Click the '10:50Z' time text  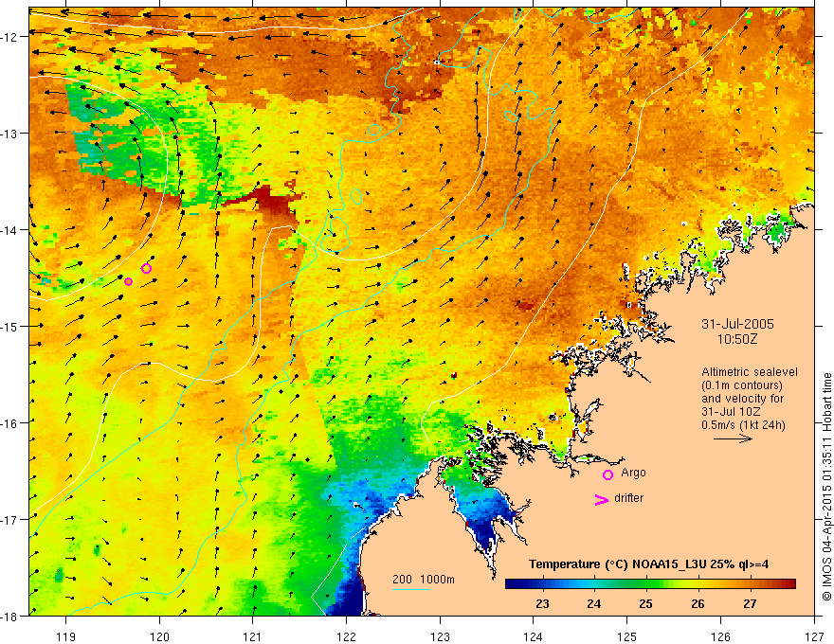coord(737,339)
